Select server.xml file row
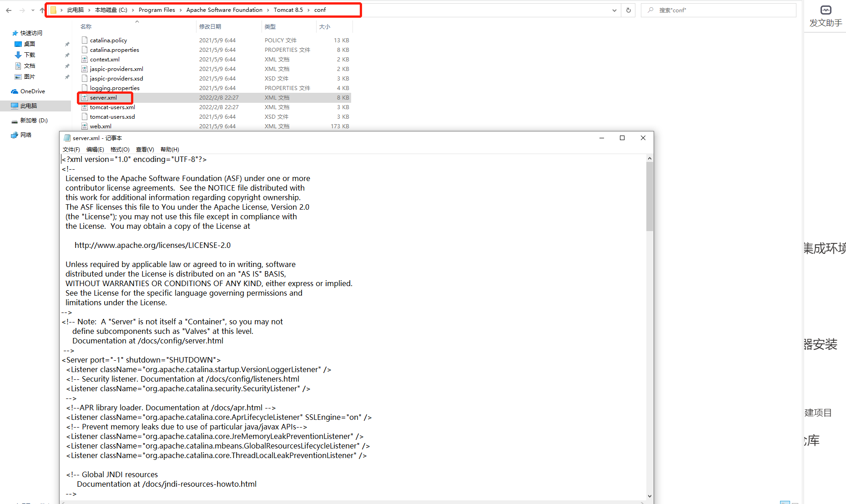 tap(215, 98)
